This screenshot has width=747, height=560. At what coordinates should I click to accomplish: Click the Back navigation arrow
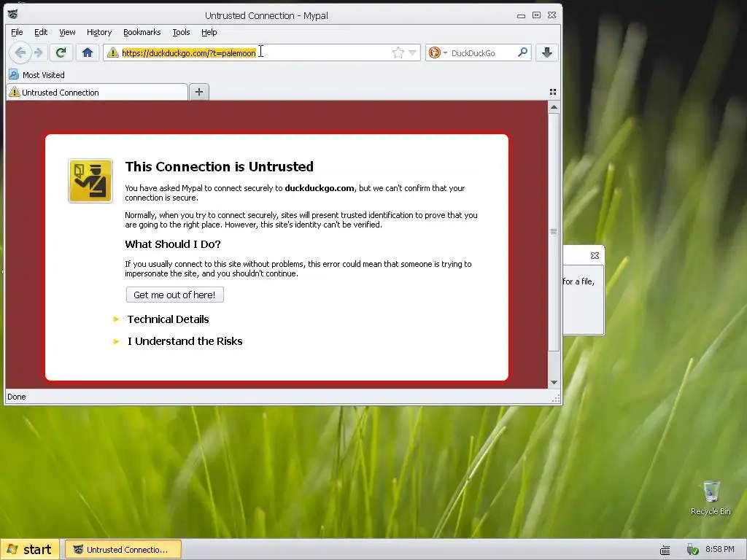20,52
